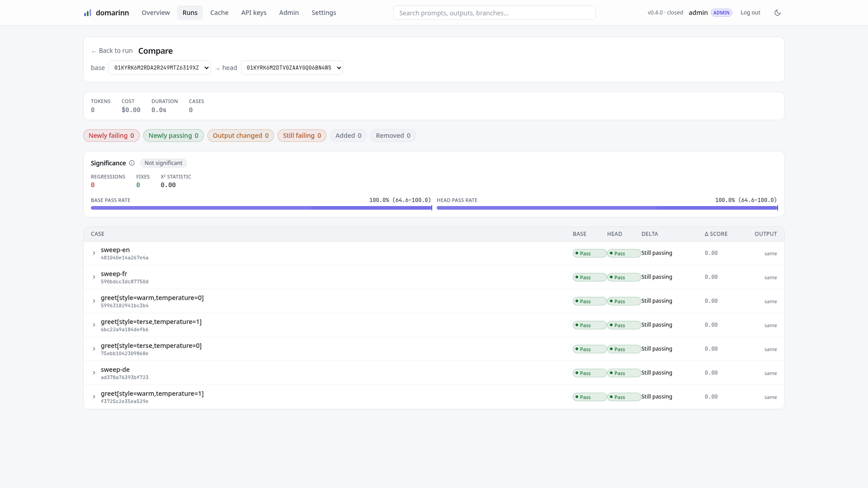Expand greet[style=warm,temperature=0] row chevron
Image resolution: width=868 pixels, height=488 pixels.
94,301
